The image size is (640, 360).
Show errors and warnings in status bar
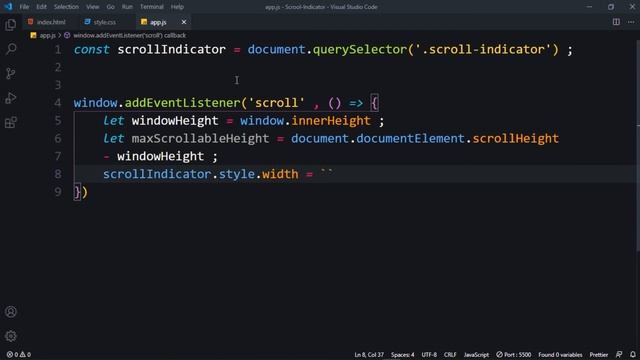point(19,355)
